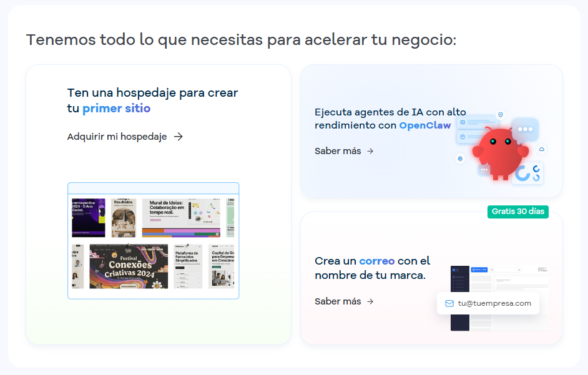This screenshot has height=375, width=588.
Task: Click the heading 'Tenemos todo lo que necesitas'
Action: pyautogui.click(x=241, y=40)
